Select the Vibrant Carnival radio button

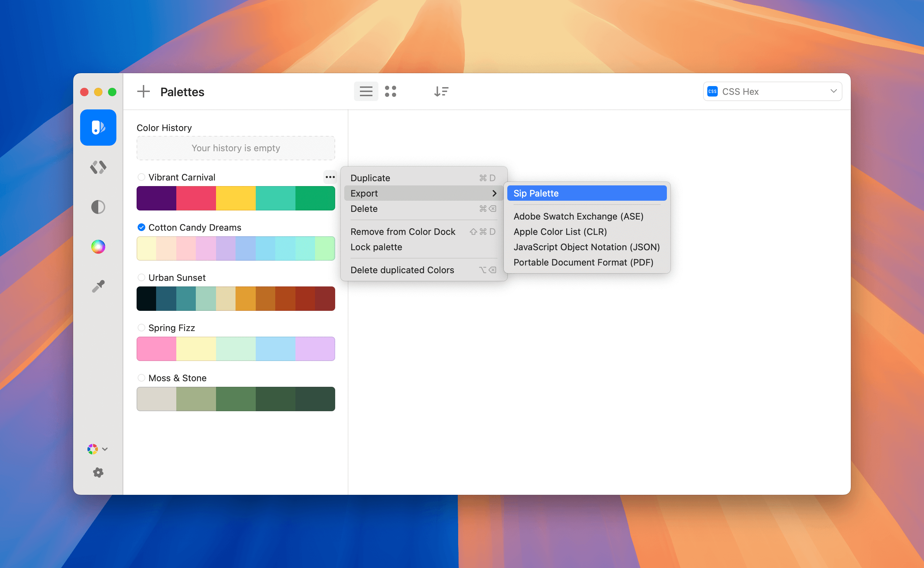141,177
